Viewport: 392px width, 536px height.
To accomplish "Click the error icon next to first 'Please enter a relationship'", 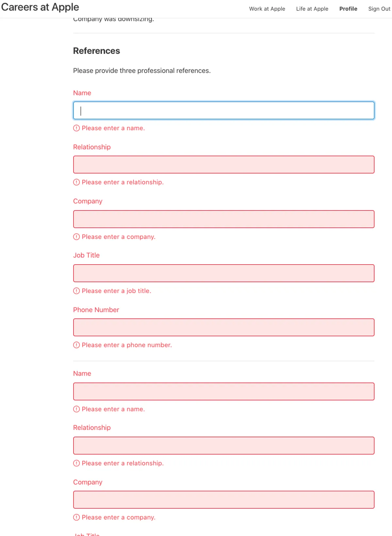I will tap(76, 182).
